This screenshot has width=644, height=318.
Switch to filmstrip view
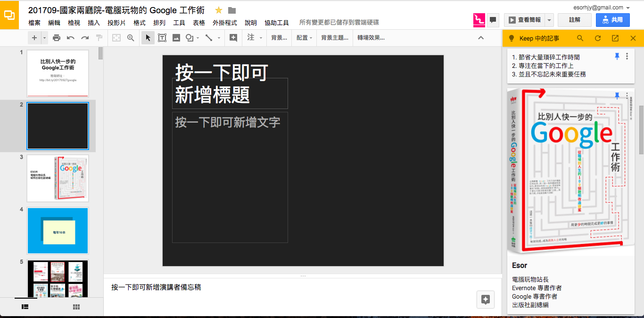25,307
